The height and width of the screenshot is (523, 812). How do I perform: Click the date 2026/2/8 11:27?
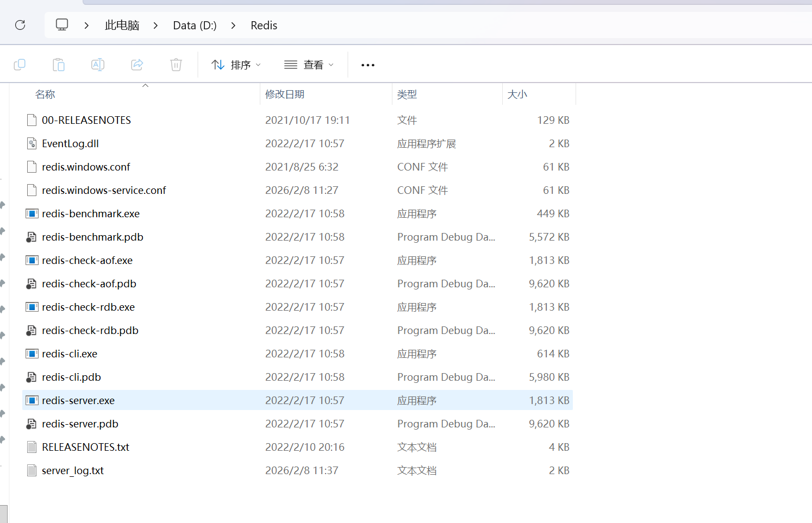[x=302, y=190]
